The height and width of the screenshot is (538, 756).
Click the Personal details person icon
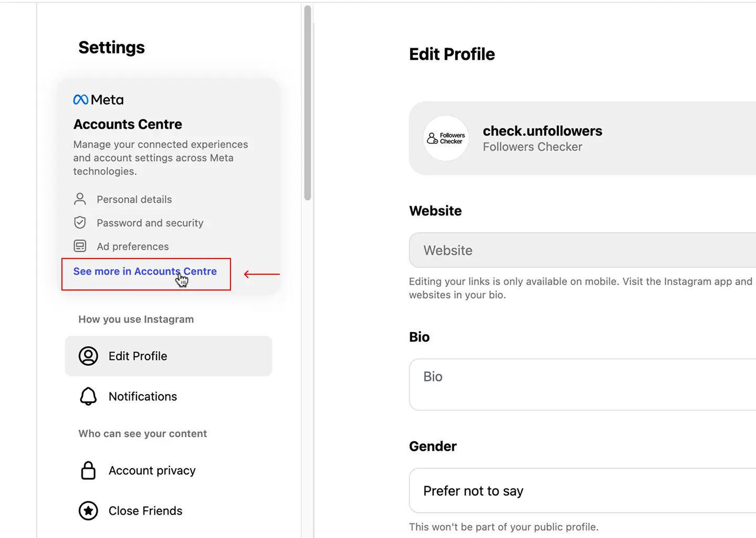pos(80,199)
